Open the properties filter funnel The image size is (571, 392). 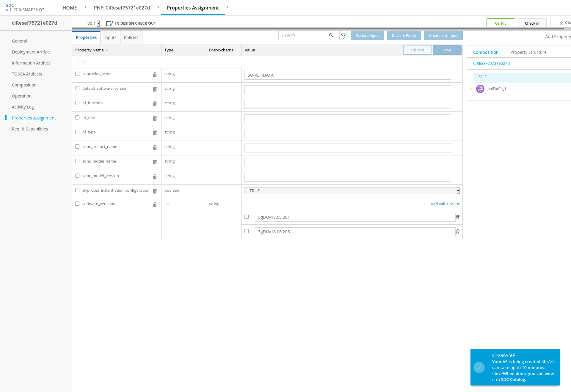344,36
